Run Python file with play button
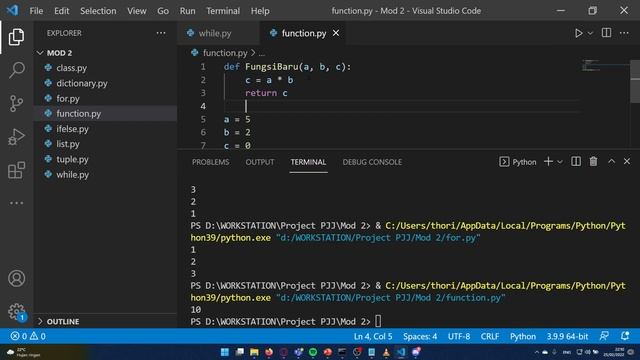This screenshot has height=360, width=640. (578, 33)
